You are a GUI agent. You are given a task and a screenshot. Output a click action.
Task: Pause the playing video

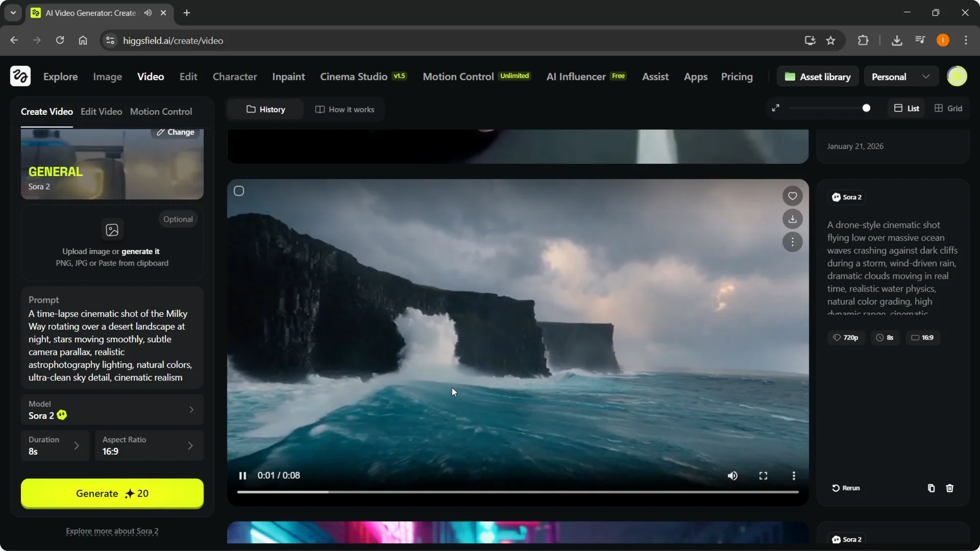tap(243, 475)
